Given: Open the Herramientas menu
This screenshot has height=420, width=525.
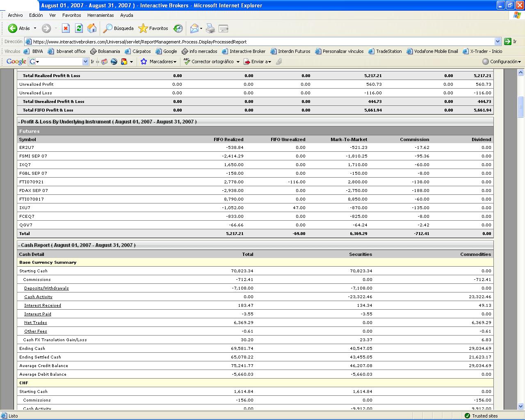Looking at the screenshot, I should tap(100, 15).
